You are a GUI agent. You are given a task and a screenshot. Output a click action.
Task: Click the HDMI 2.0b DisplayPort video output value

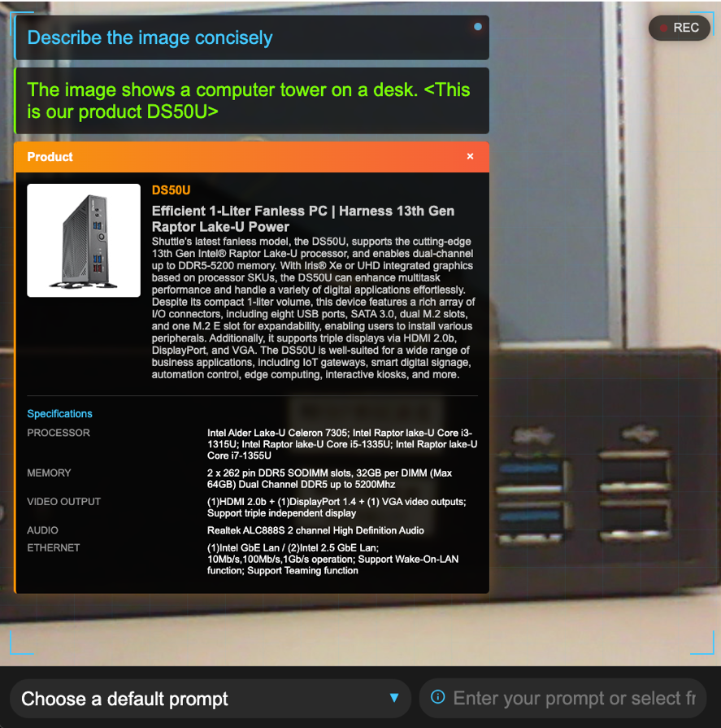[337, 508]
